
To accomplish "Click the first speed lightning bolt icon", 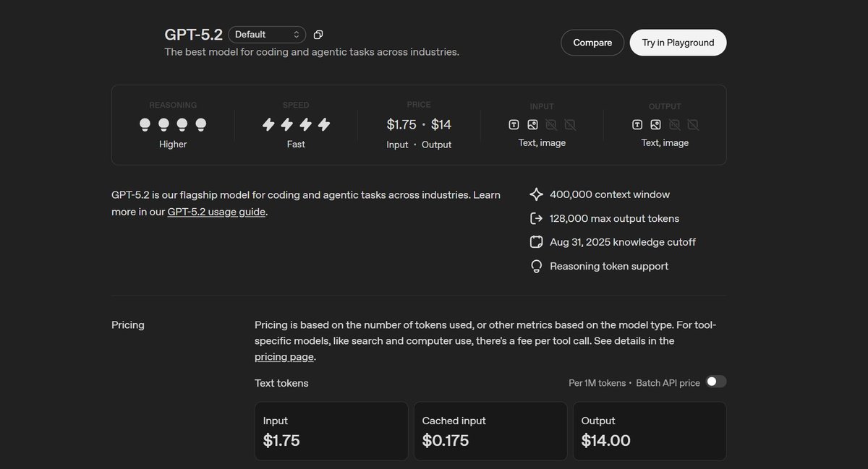I will point(268,125).
